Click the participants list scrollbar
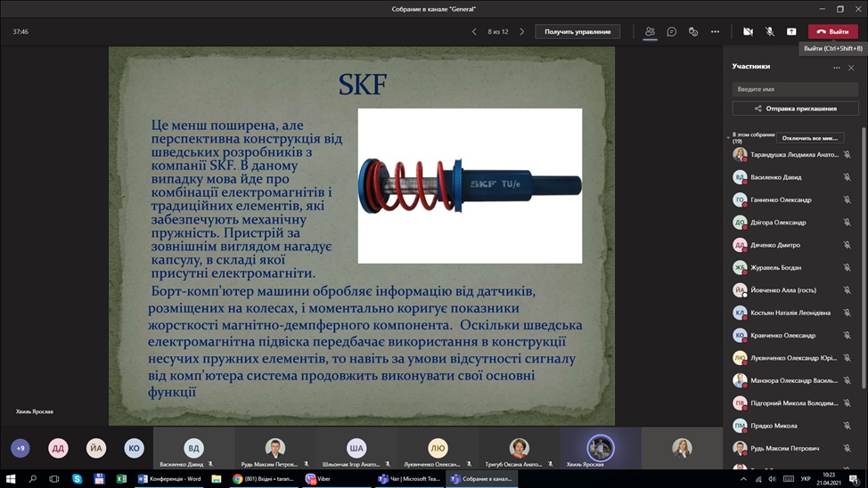Screen dimensions: 868x488 (x=863, y=257)
